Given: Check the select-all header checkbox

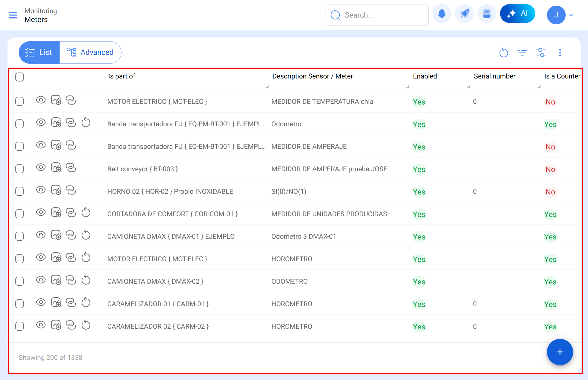Looking at the screenshot, I should (19, 77).
